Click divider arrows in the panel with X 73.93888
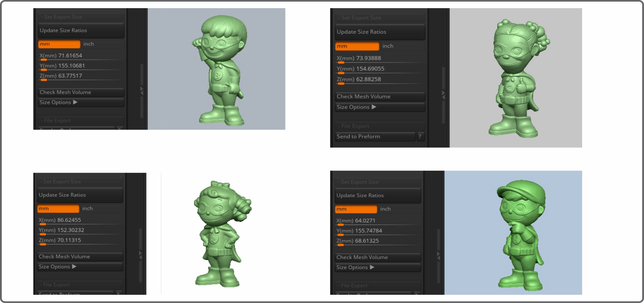Screen dimensions: 644x303 (x=443, y=95)
